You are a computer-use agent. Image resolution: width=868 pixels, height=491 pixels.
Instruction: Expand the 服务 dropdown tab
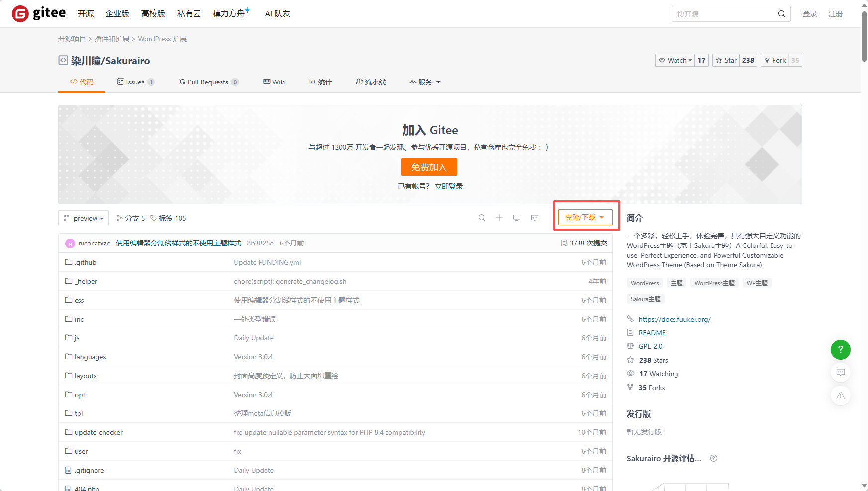click(425, 82)
